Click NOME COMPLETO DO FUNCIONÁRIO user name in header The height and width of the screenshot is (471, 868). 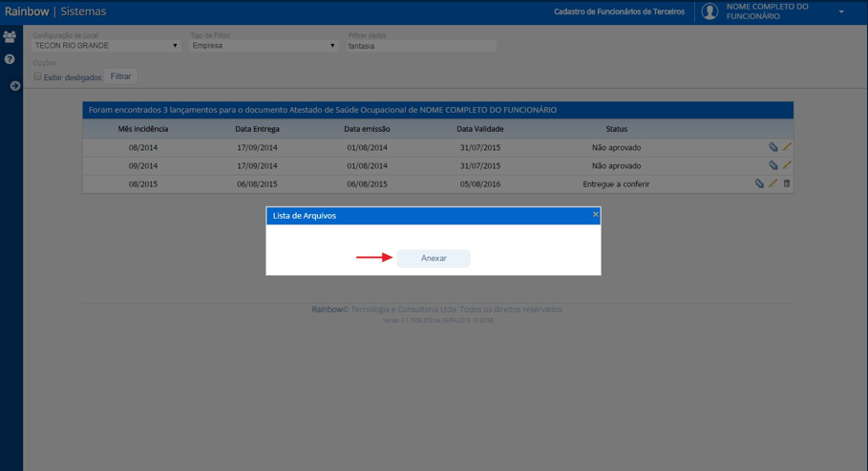click(767, 11)
